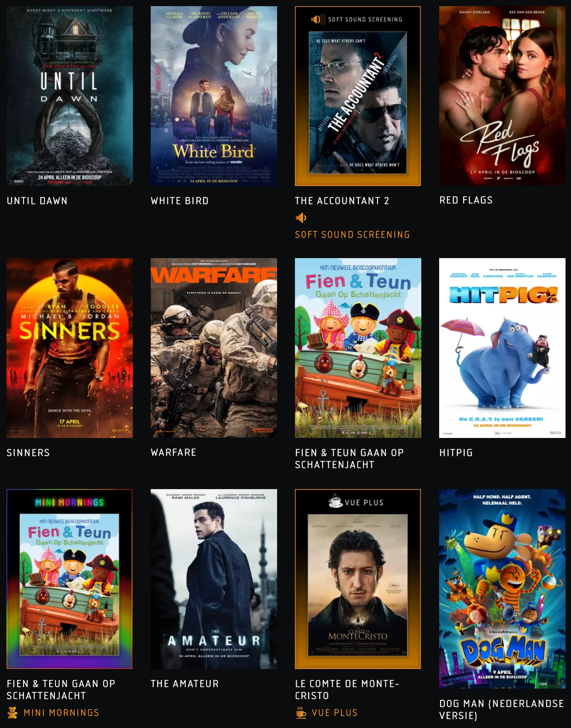This screenshot has width=571, height=728.
Task: Open the White Bird movie poster
Action: coord(214,96)
